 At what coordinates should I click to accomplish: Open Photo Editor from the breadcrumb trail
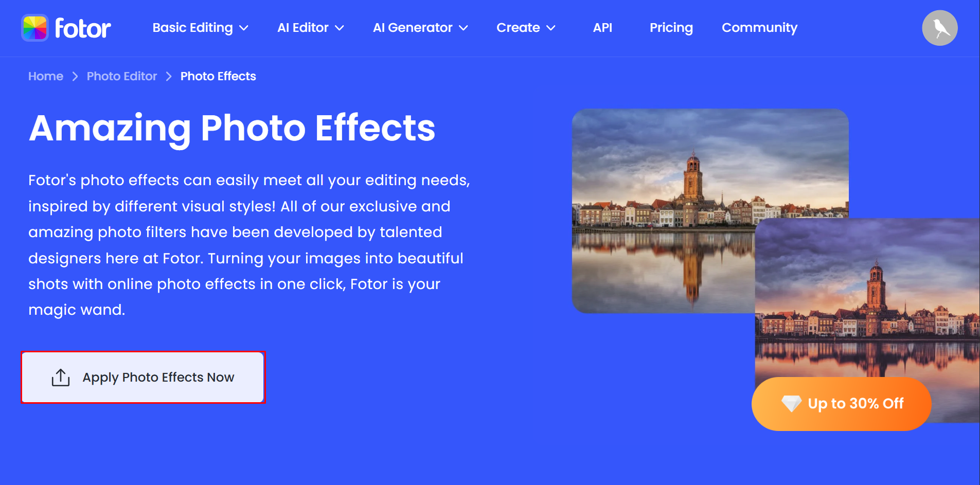click(121, 76)
